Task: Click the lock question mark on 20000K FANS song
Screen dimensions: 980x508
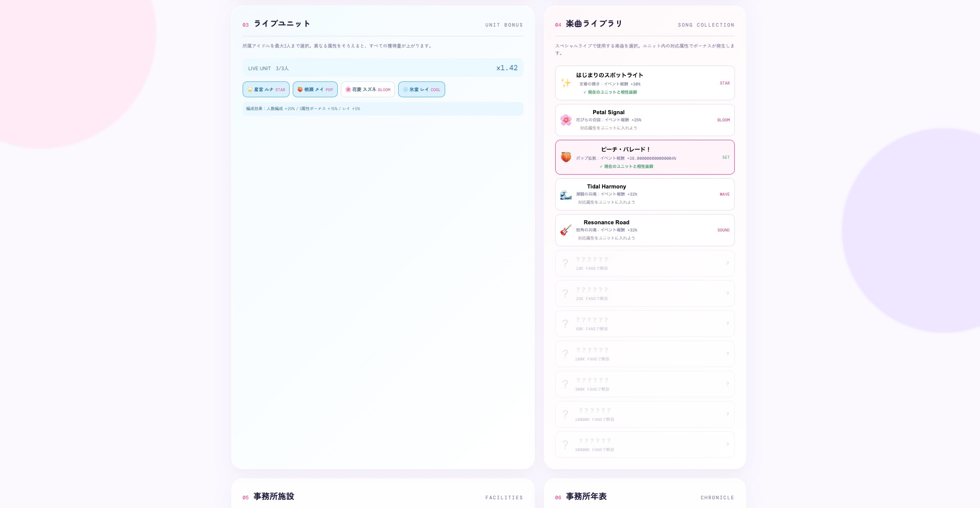Action: point(565,444)
